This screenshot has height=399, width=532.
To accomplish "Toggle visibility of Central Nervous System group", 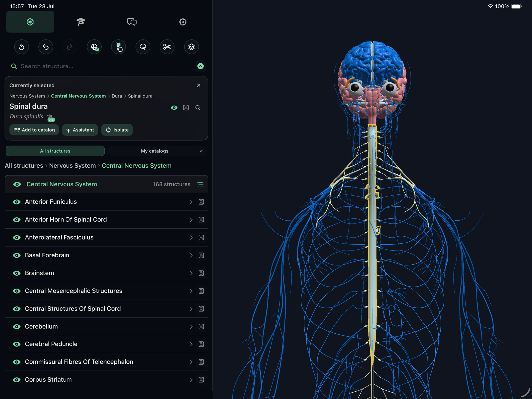I will click(17, 184).
